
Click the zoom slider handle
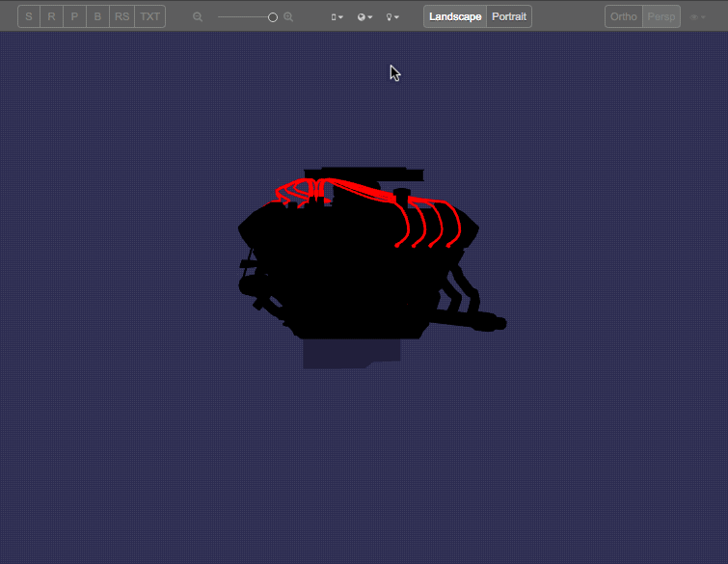[x=273, y=17]
